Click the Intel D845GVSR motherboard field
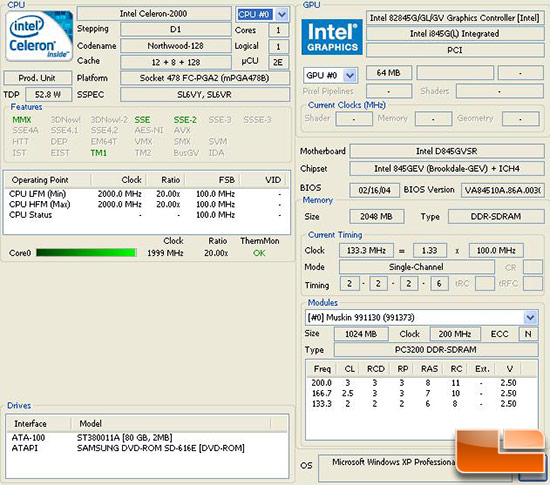Image resolution: width=550 pixels, height=485 pixels. pos(447,151)
